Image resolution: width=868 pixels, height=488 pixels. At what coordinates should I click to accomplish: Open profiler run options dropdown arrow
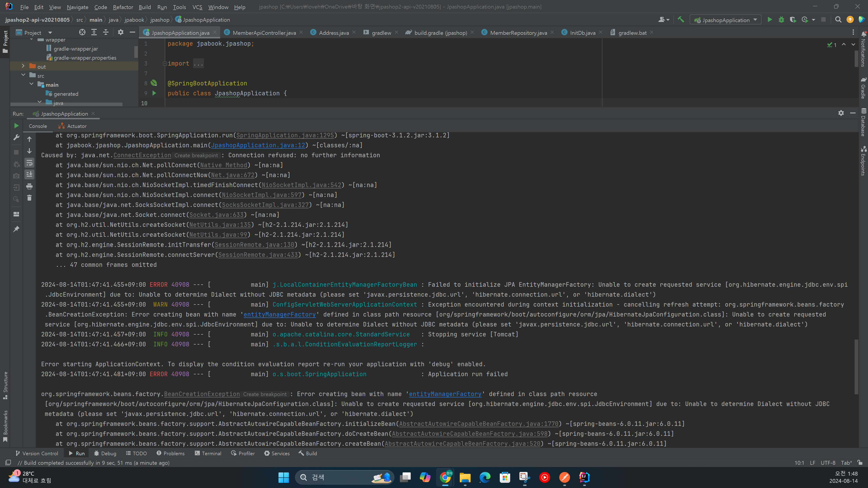(814, 20)
